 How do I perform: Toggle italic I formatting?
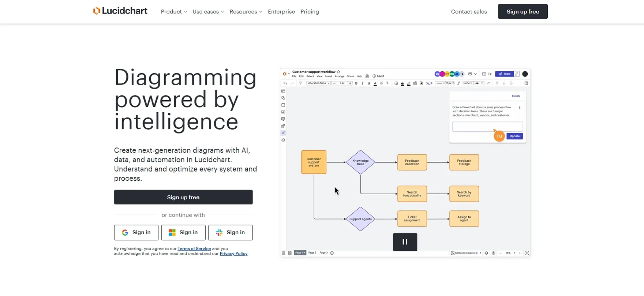363,83
